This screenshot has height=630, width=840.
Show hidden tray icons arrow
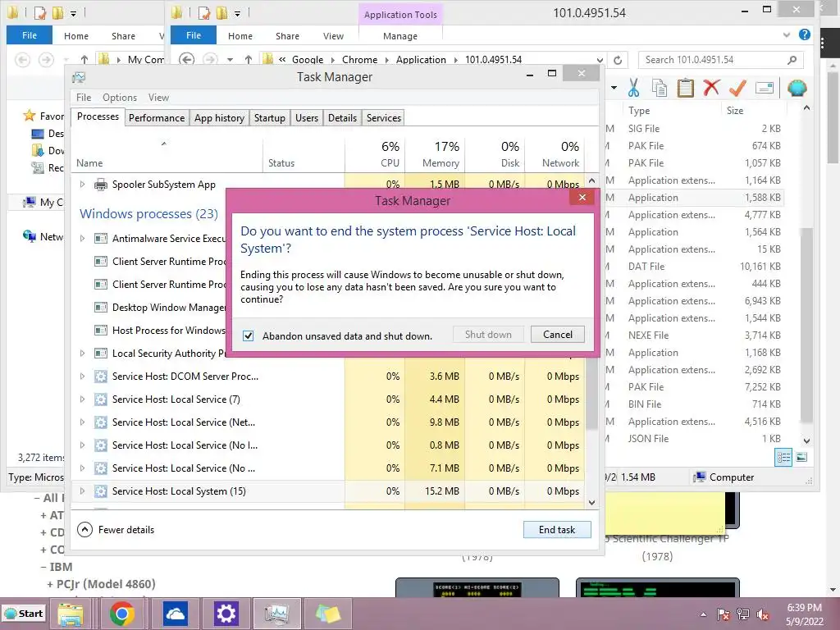pyautogui.click(x=703, y=614)
